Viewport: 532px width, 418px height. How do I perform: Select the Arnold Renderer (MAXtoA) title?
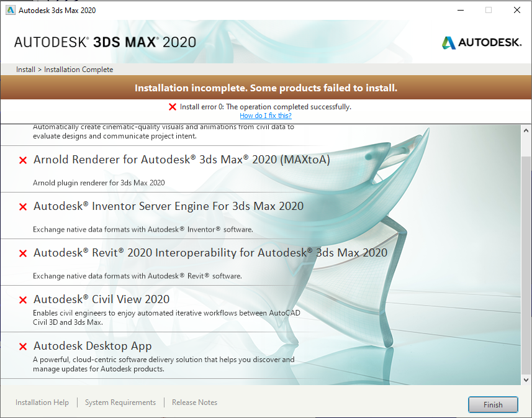tap(181, 160)
